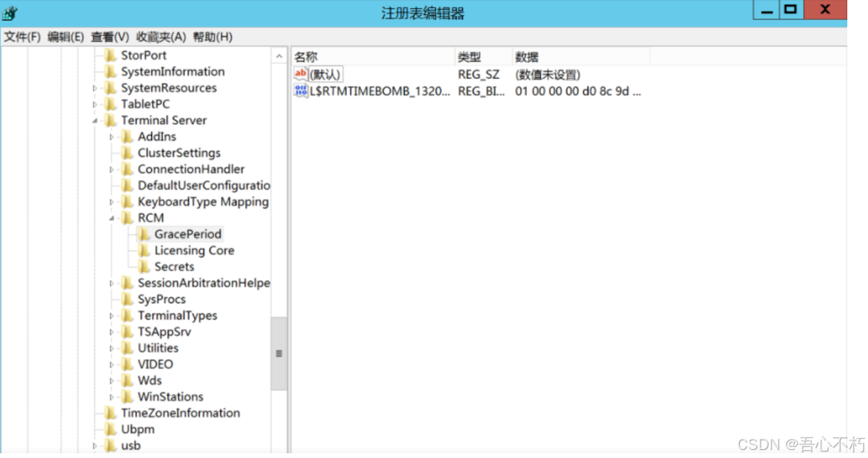Collapse the Terminal Server tree node
The image size is (868, 458).
pos(95,121)
